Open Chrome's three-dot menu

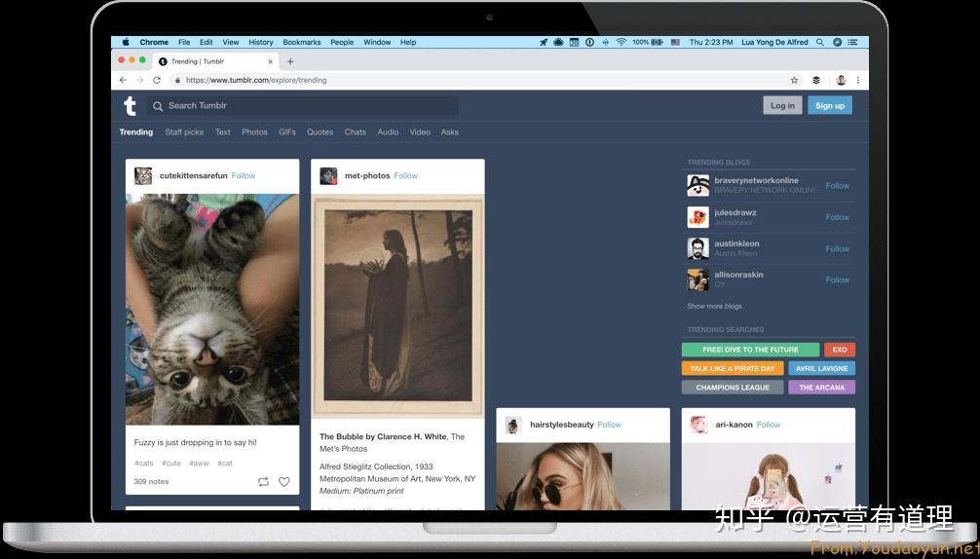(858, 80)
